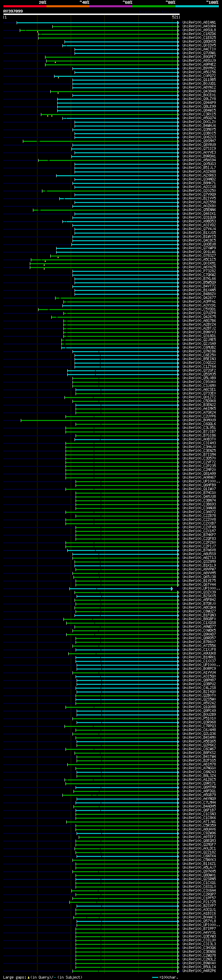This screenshot has width=222, height=980.
Task: Click hit name UniRef100_B9RDA1
Action: 199,156
